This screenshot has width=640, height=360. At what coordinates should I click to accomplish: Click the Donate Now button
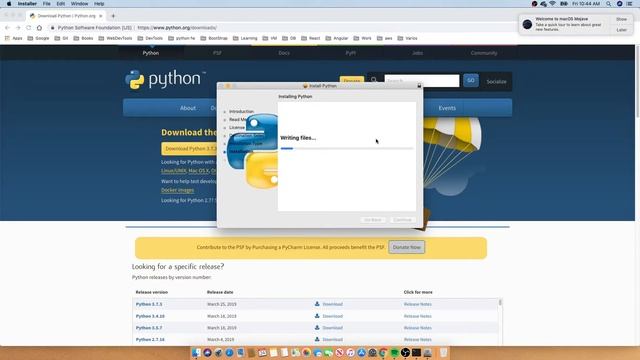tap(407, 247)
